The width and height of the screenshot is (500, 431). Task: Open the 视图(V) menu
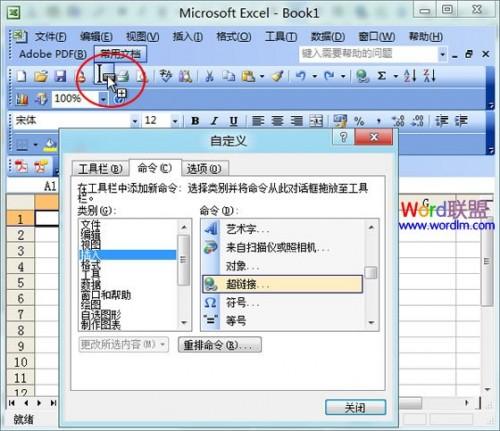coord(142,36)
